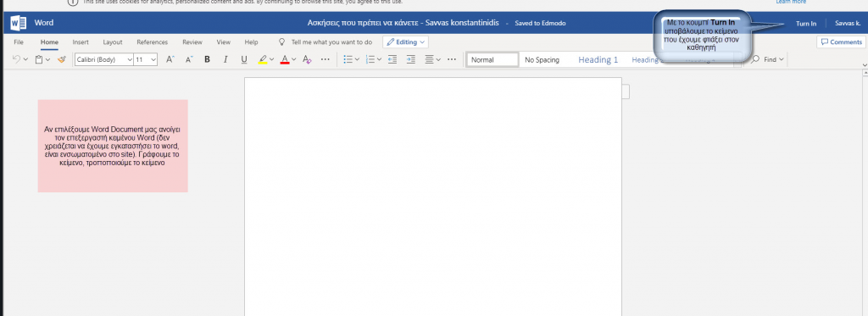868x316 pixels.
Task: Apply a bulleted list
Action: click(x=348, y=59)
